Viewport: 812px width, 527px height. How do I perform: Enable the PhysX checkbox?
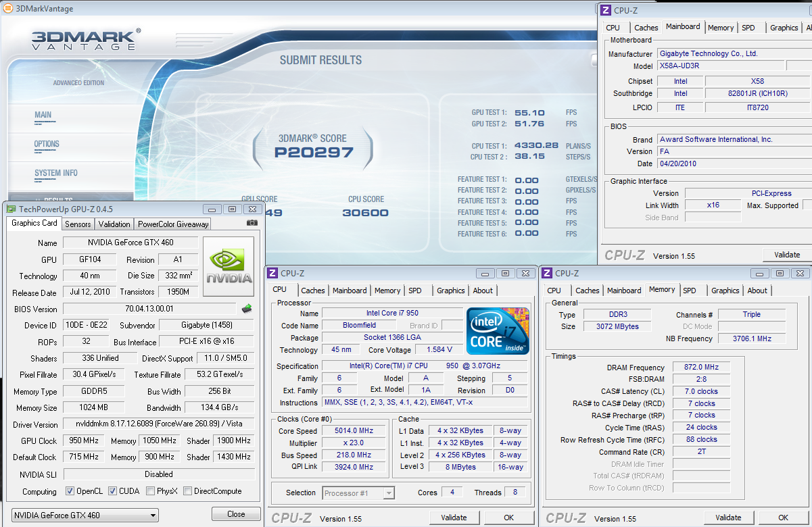[150, 491]
